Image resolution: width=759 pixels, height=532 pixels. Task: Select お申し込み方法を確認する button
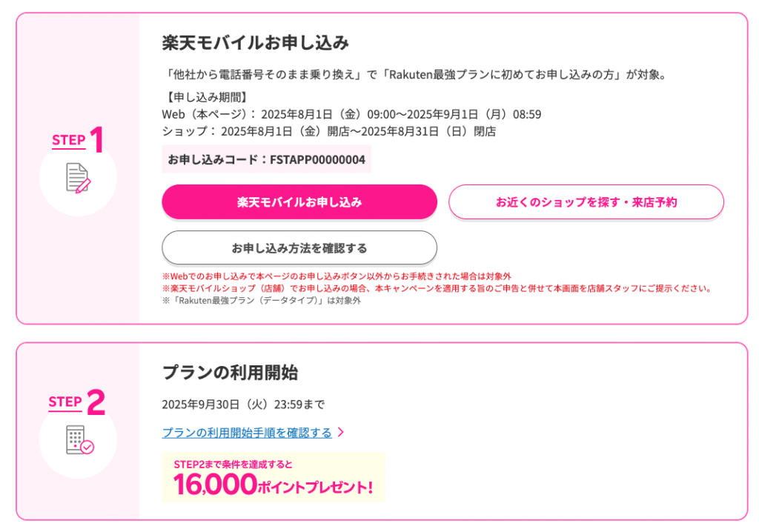[x=299, y=248]
